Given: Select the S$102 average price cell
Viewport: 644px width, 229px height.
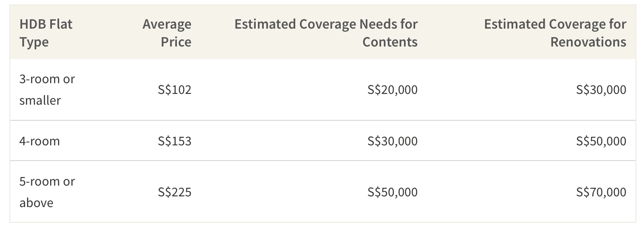Looking at the screenshot, I should pos(175,89).
